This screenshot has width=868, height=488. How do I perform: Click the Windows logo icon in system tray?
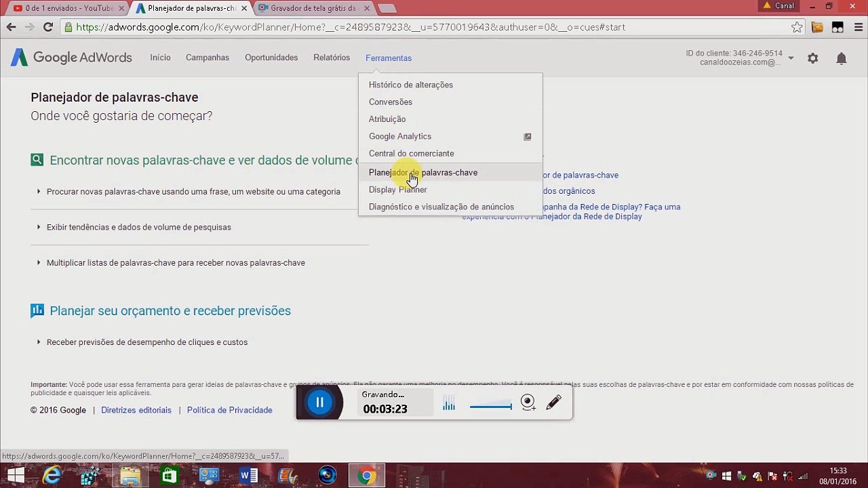coord(726,476)
